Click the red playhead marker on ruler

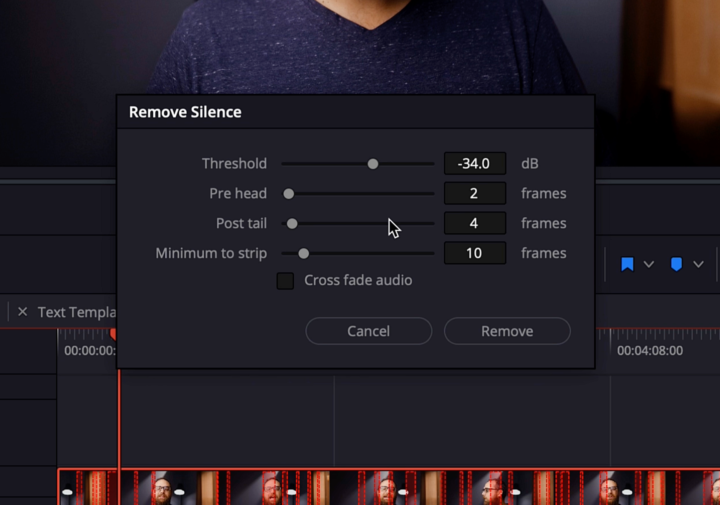[x=113, y=334]
